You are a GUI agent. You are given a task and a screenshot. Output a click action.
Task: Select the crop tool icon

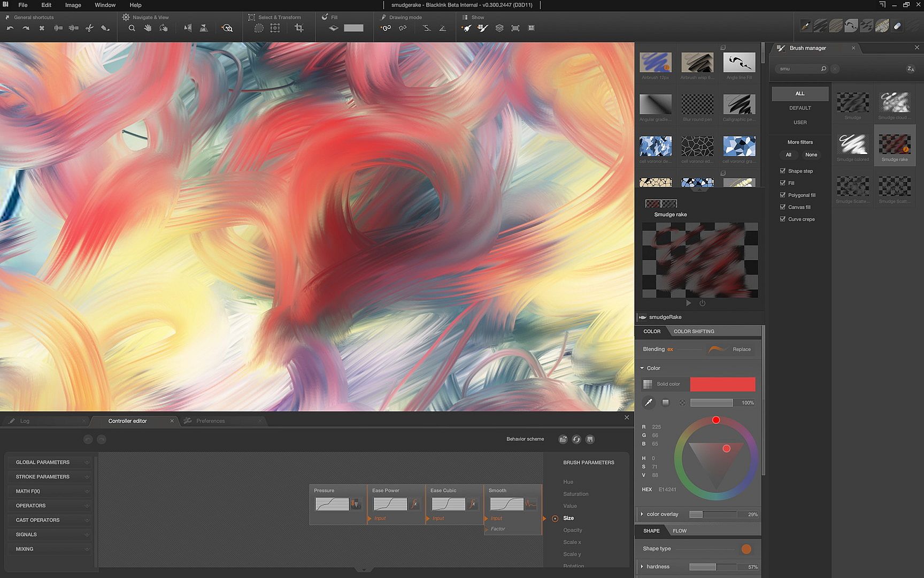pos(299,28)
